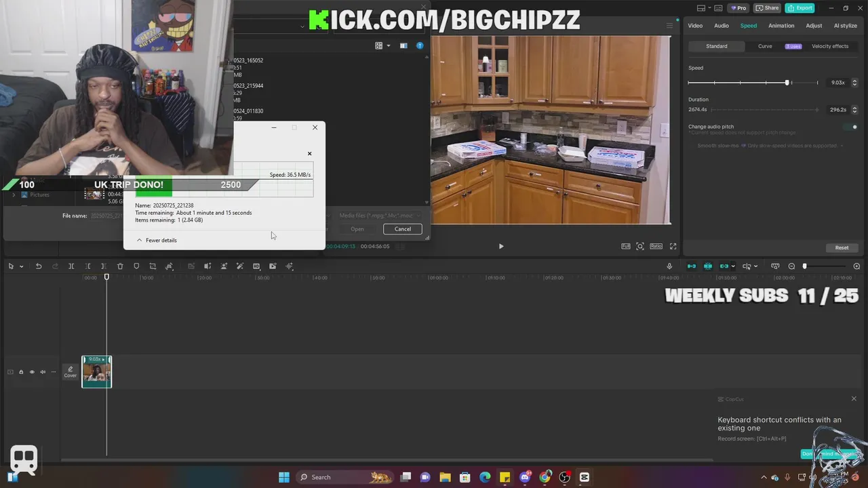This screenshot has width=868, height=488.
Task: Click the Export button
Action: [x=800, y=8]
